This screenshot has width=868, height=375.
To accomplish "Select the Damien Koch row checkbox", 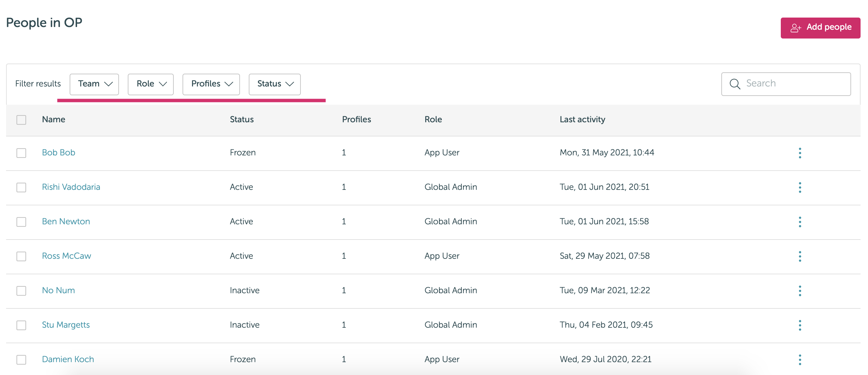I will coord(21,360).
